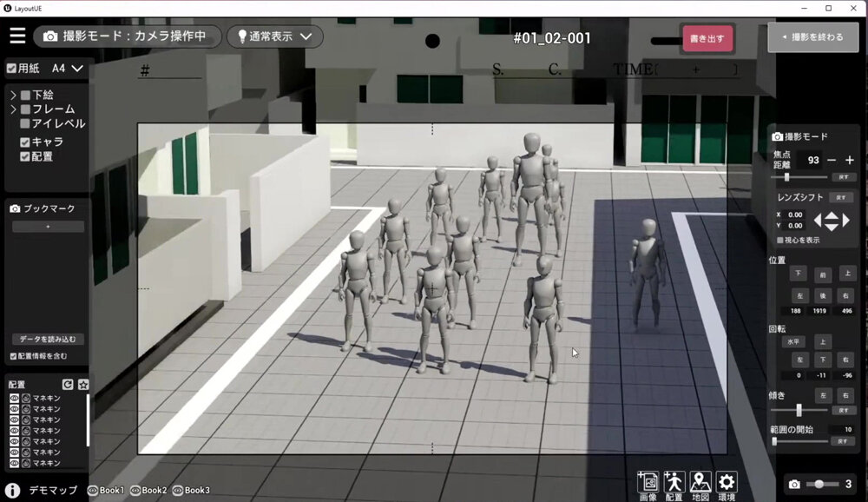Toggle 配置情報を含む checkbox
This screenshot has height=502, width=868.
tap(13, 357)
